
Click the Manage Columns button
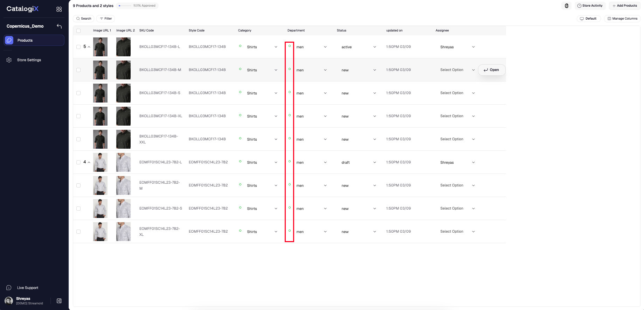pos(622,19)
